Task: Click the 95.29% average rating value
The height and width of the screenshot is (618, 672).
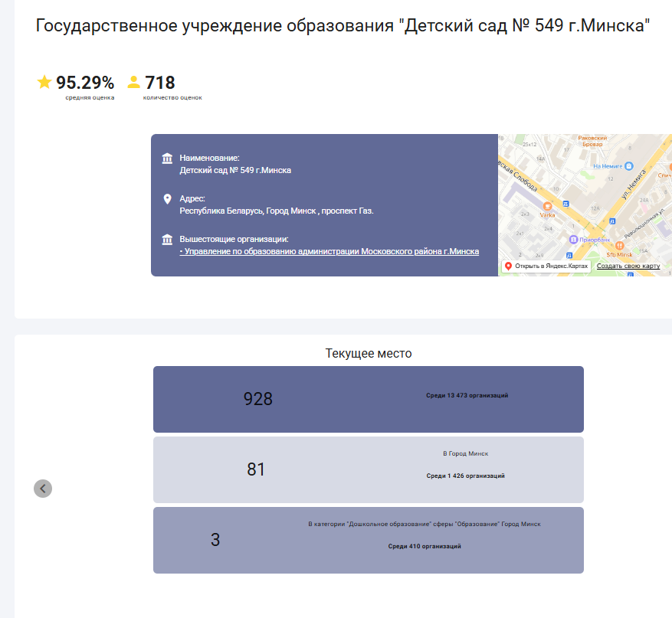Action: tap(85, 82)
